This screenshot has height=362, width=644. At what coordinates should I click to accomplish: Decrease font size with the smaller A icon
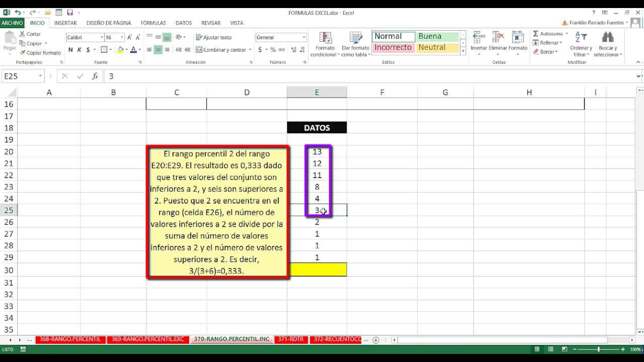pyautogui.click(x=137, y=37)
